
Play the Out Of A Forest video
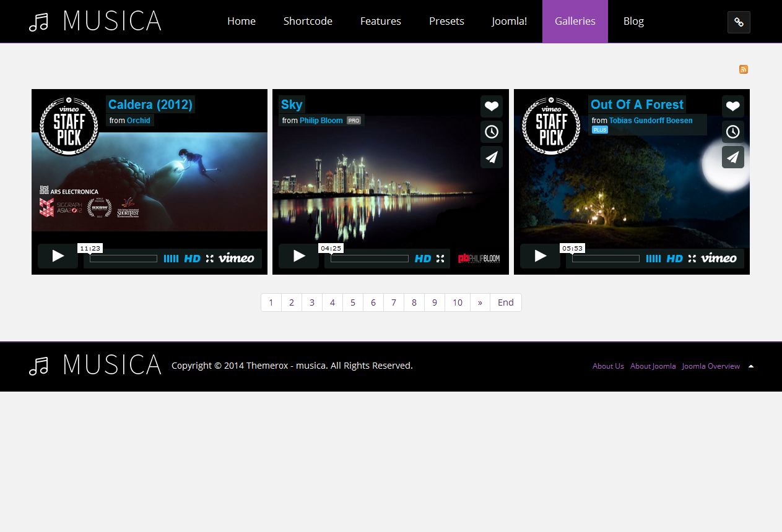[x=540, y=256]
